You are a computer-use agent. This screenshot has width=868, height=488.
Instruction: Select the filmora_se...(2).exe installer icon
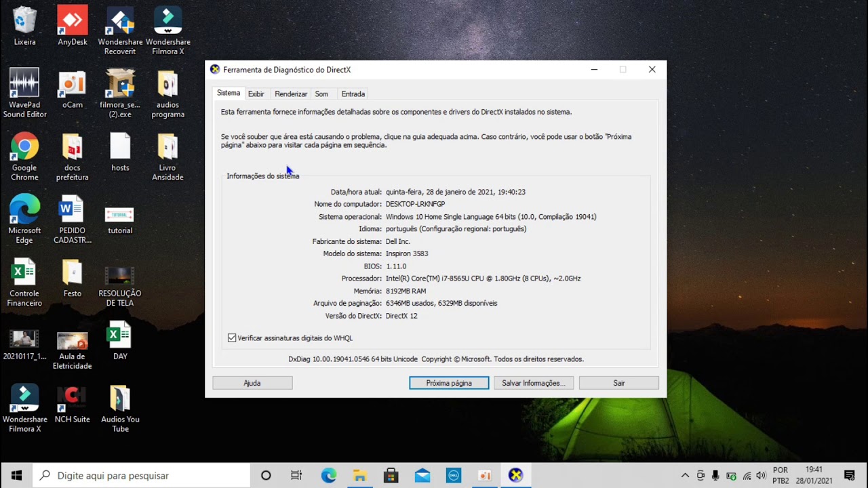tap(120, 93)
